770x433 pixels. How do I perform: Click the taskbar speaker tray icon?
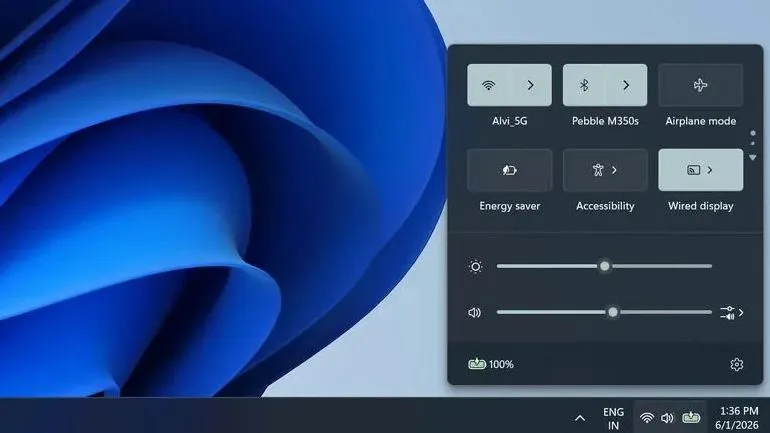(x=667, y=418)
